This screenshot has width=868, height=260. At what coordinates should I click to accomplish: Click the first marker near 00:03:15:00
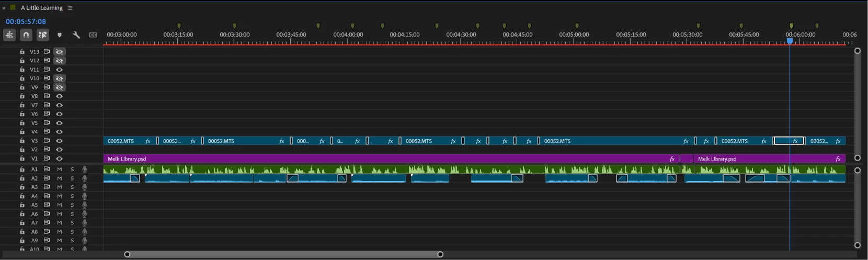pos(179,26)
